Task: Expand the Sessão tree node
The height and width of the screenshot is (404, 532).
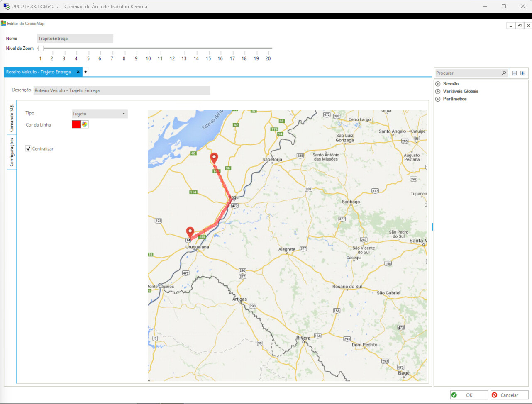Action: (438, 84)
